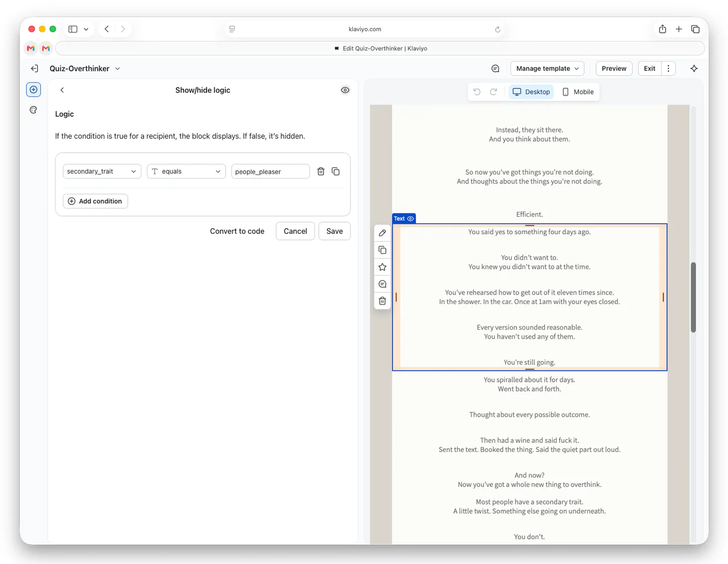Viewport: 728px width, 564px height.
Task: Open a new Safari tab with plus
Action: (x=679, y=29)
